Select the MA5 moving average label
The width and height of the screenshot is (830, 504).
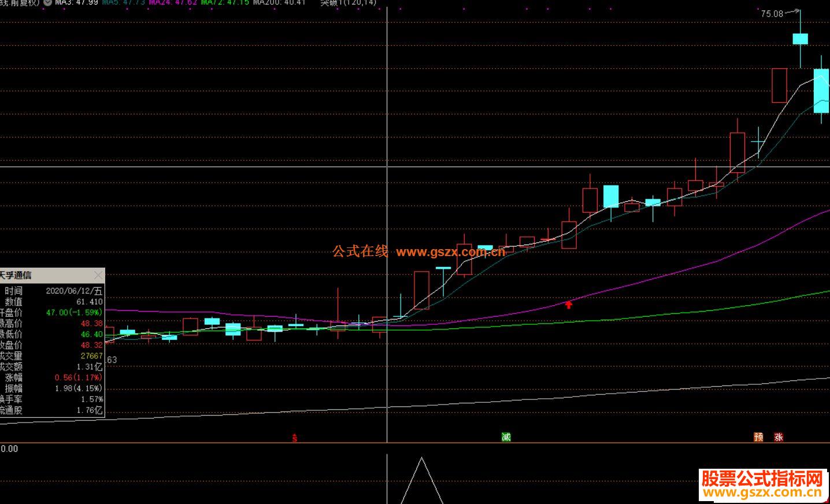coord(123,2)
